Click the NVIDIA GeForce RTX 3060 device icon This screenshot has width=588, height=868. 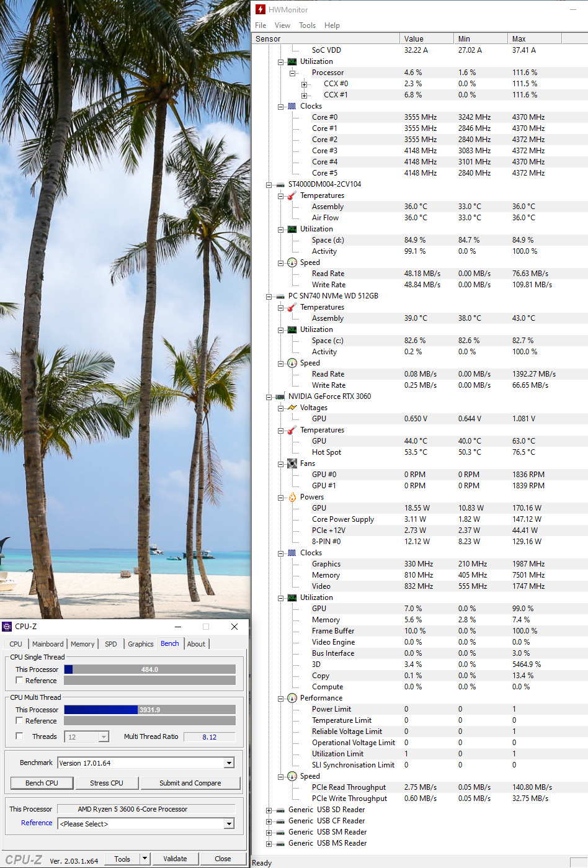[280, 397]
